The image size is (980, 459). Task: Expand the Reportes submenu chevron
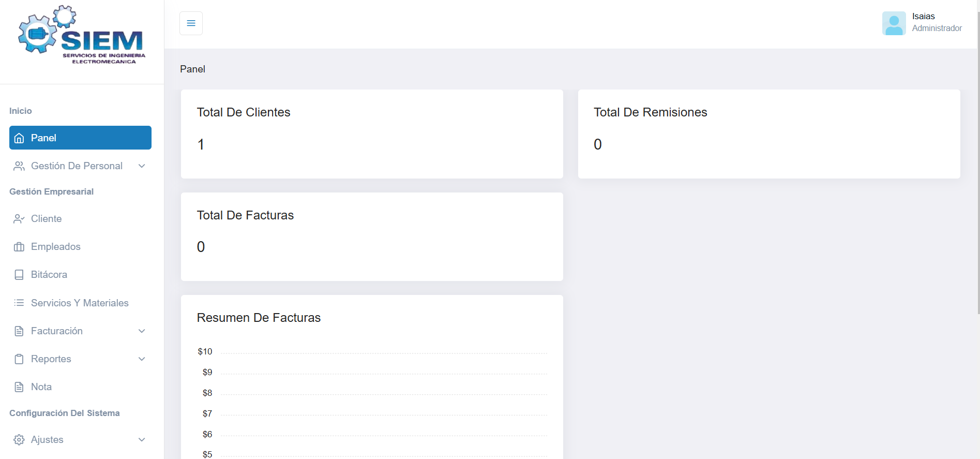[x=142, y=359]
